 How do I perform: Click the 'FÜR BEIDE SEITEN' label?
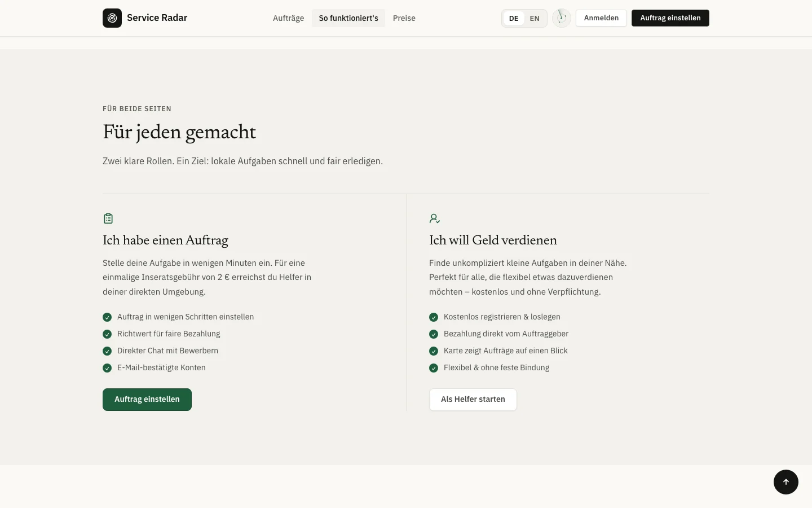(x=137, y=109)
